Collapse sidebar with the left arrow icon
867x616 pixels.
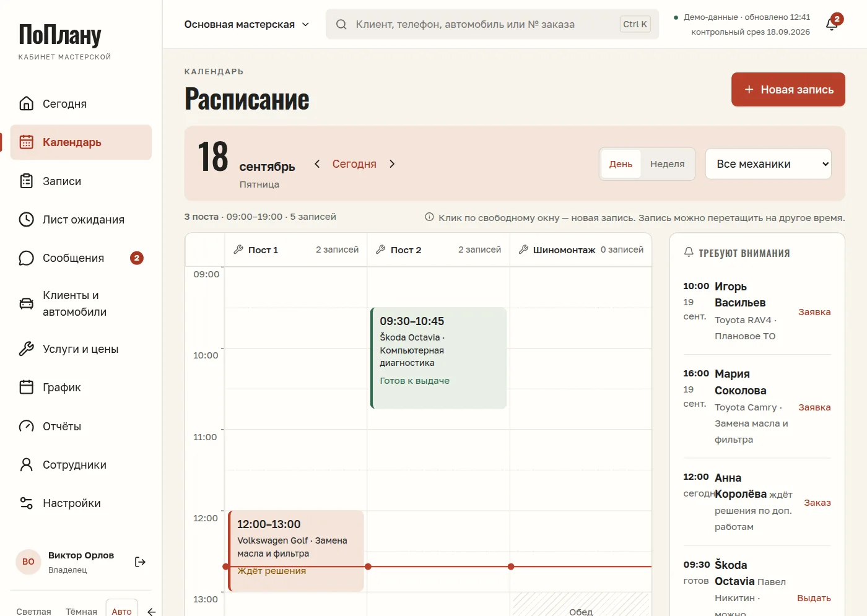(x=151, y=612)
